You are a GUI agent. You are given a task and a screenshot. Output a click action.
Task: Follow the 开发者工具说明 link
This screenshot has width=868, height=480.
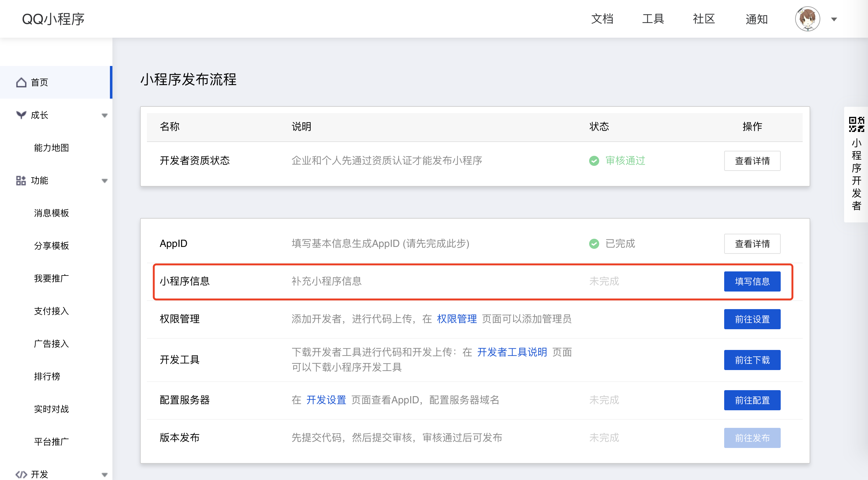[x=512, y=352]
